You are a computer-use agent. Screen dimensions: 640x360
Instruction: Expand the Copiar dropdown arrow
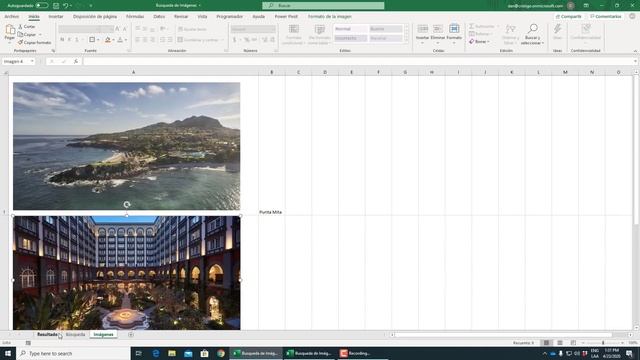tap(40, 35)
